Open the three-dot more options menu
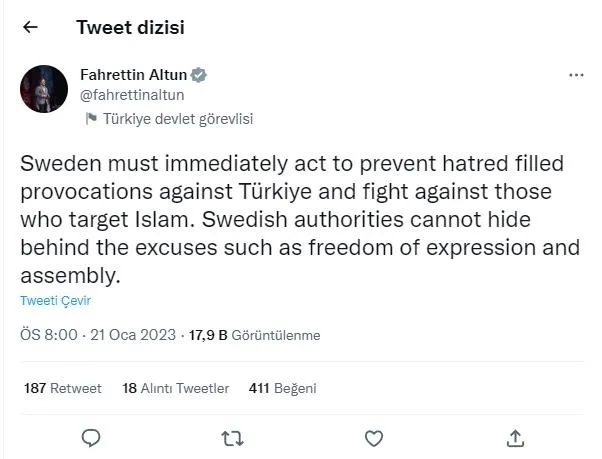This screenshot has height=459, width=602. coord(575,75)
